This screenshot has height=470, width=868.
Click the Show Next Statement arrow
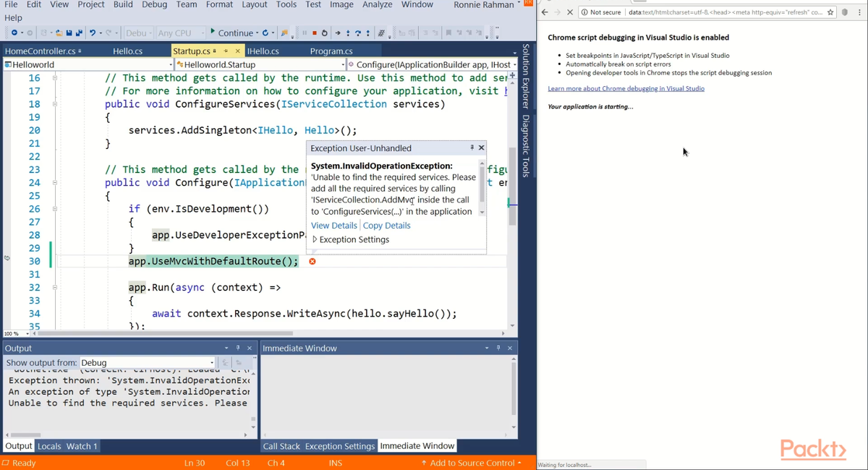(338, 33)
